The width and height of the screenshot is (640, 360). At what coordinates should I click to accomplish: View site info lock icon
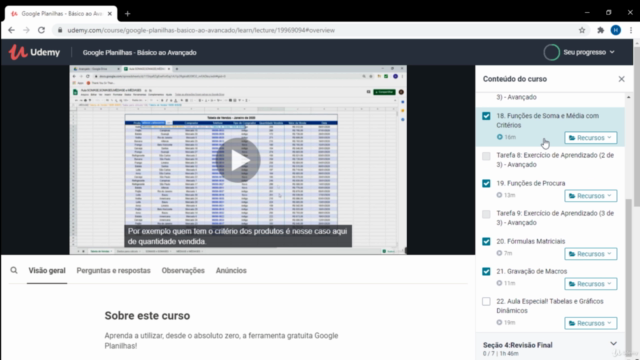tap(60, 30)
